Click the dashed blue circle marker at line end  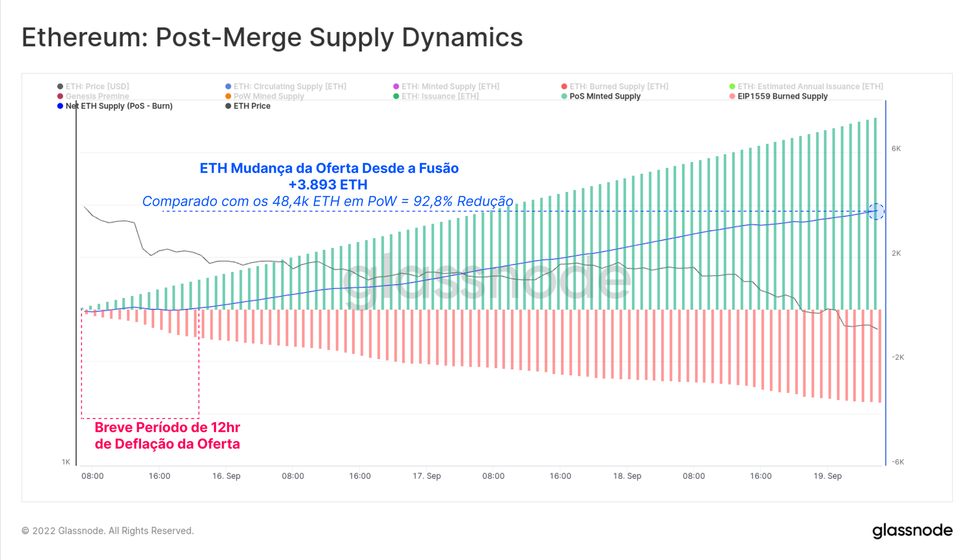click(x=876, y=211)
